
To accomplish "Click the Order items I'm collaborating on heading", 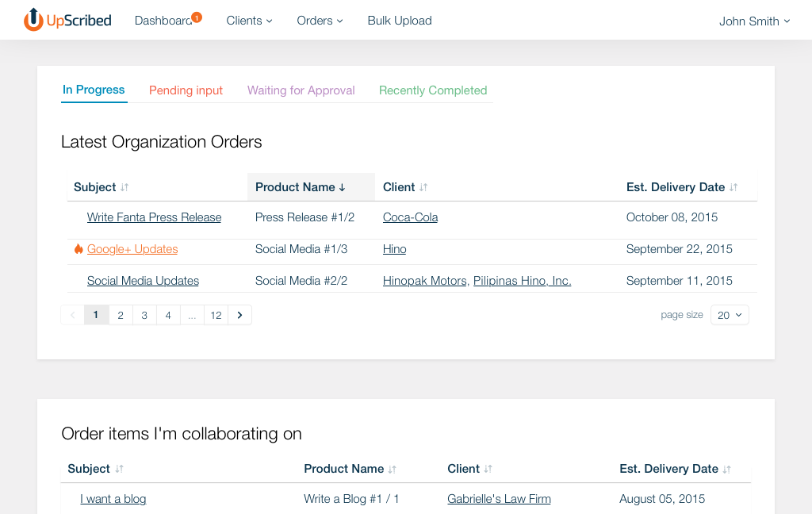I will click(182, 434).
